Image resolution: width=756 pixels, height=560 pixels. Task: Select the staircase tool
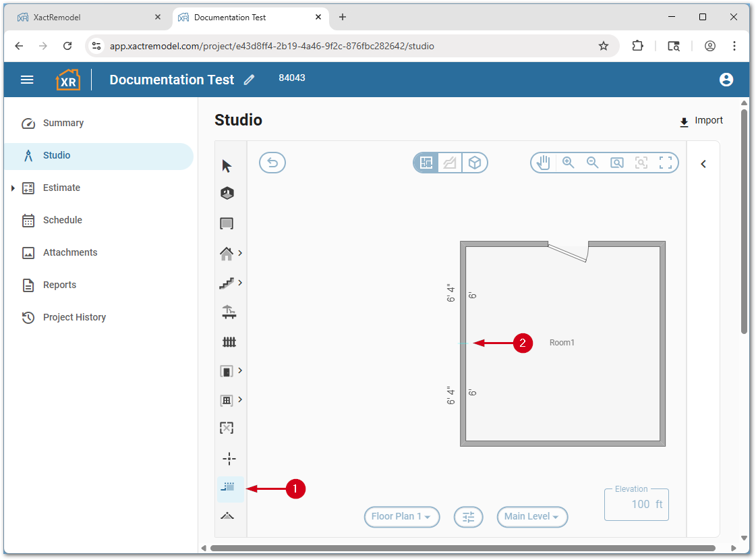[227, 283]
